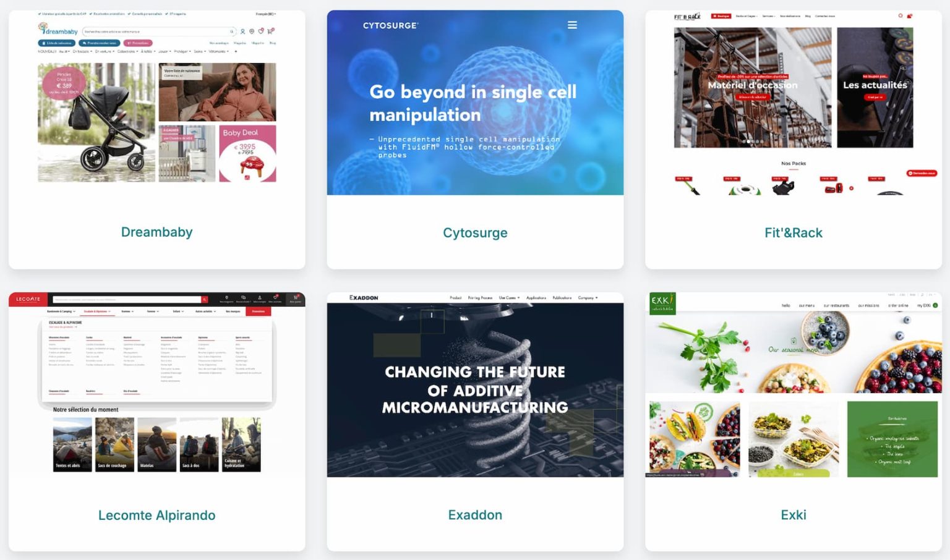This screenshot has width=950, height=560.
Task: Click the Cytosurge hamburger menu icon
Action: click(572, 25)
